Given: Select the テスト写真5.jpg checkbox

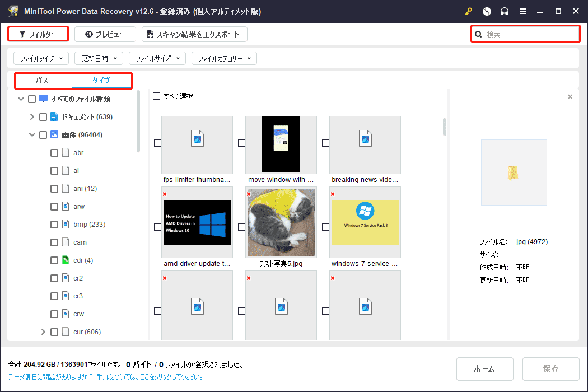Looking at the screenshot, I should pos(241,226).
